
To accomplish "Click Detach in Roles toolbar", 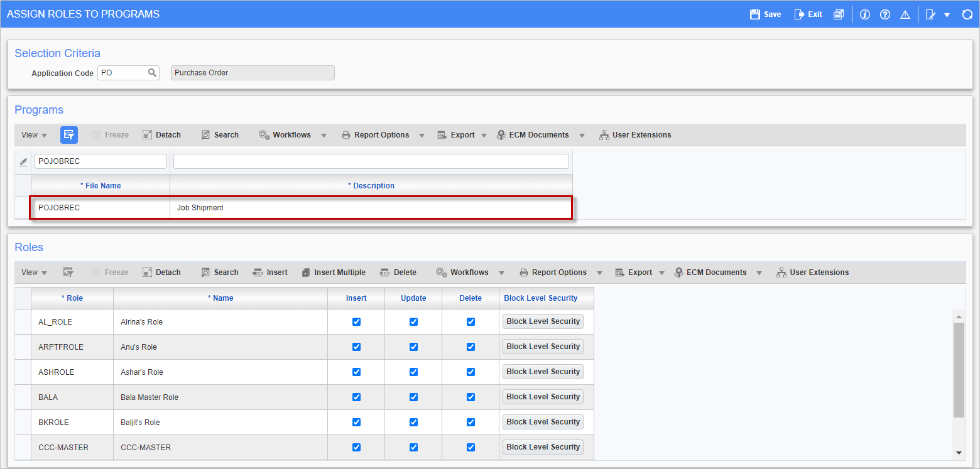I will [x=161, y=272].
